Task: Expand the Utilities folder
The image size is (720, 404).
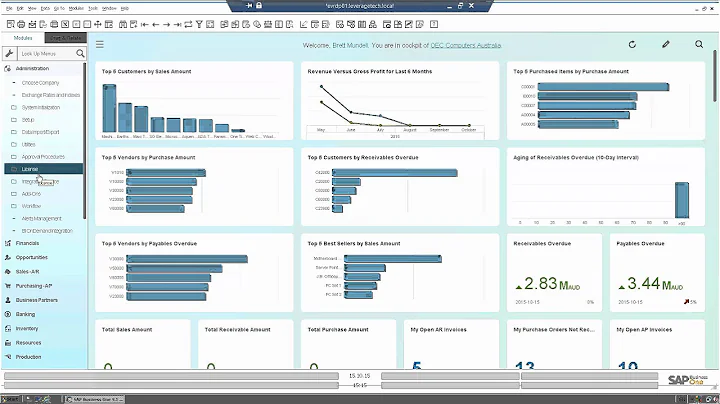Action: [28, 145]
